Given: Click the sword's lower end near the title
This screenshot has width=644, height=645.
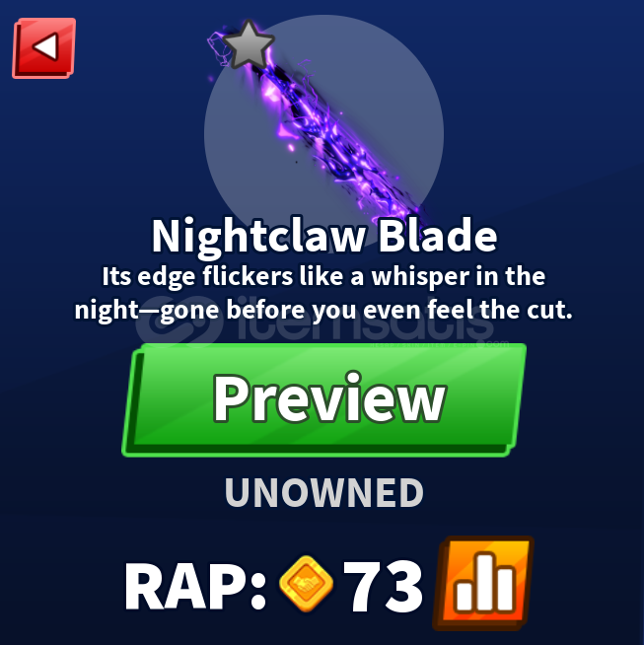Looking at the screenshot, I should point(405,210).
